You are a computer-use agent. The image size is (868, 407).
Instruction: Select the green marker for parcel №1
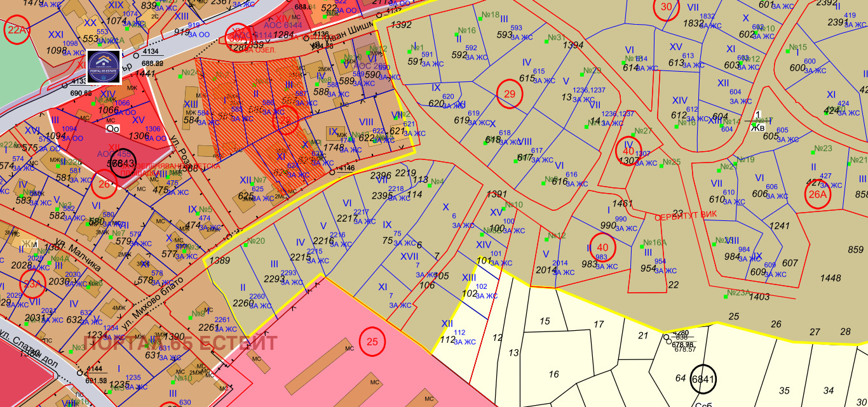409,52
